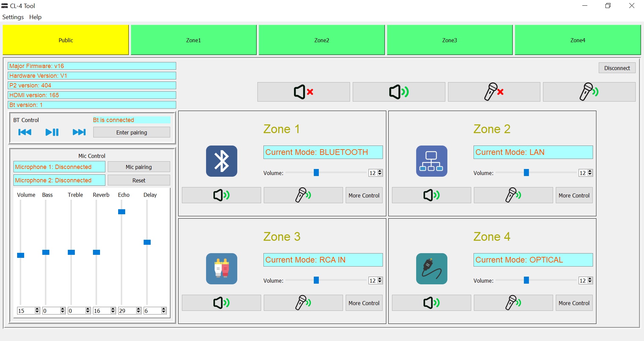
Task: Skip to next Bluetooth track
Action: [x=79, y=132]
